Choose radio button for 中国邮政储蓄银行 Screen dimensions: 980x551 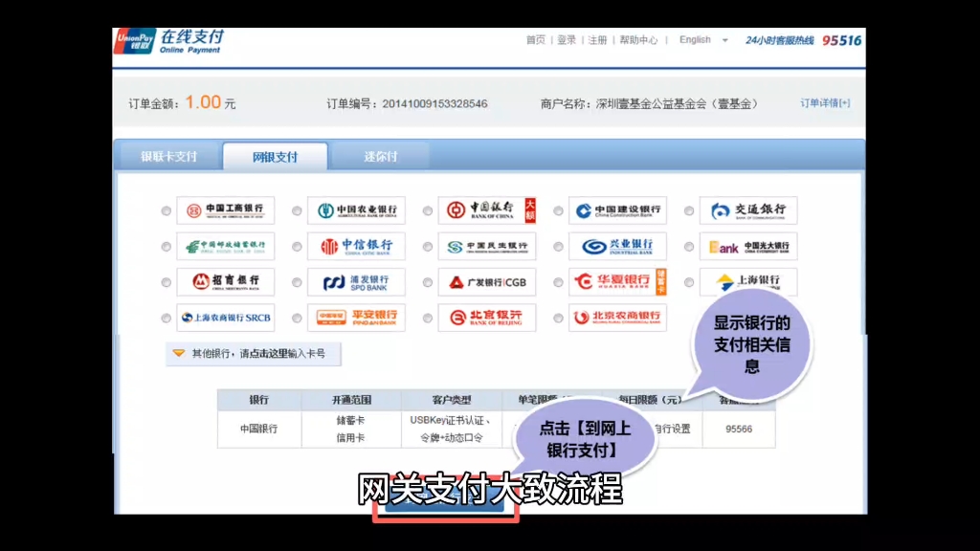pyautogui.click(x=166, y=247)
